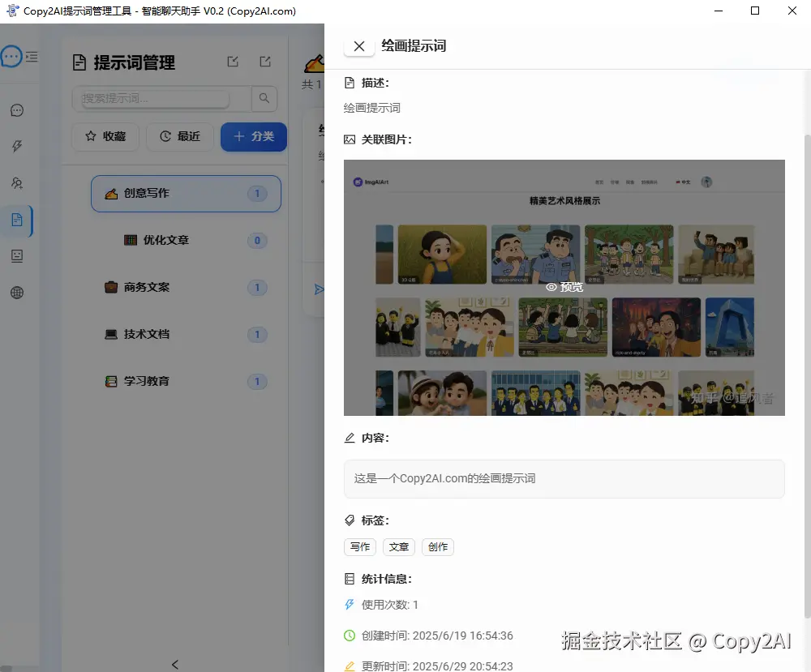Click the 创建时间 clock icon
The image size is (811, 672).
(350, 636)
